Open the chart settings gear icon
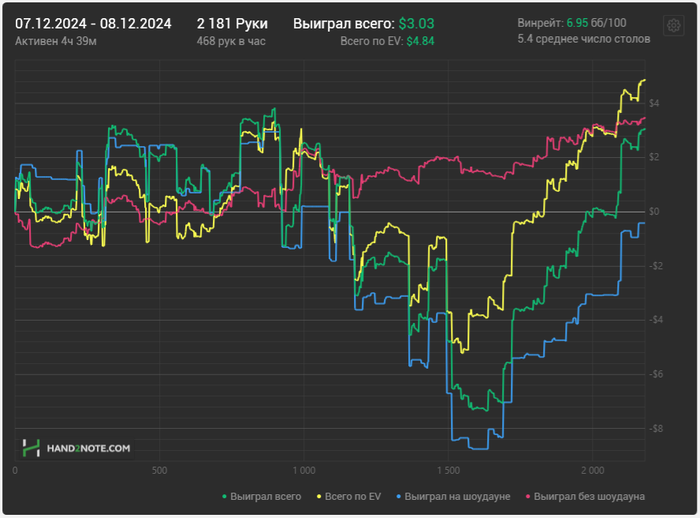Viewport: 700px width, 518px height. pos(674,26)
